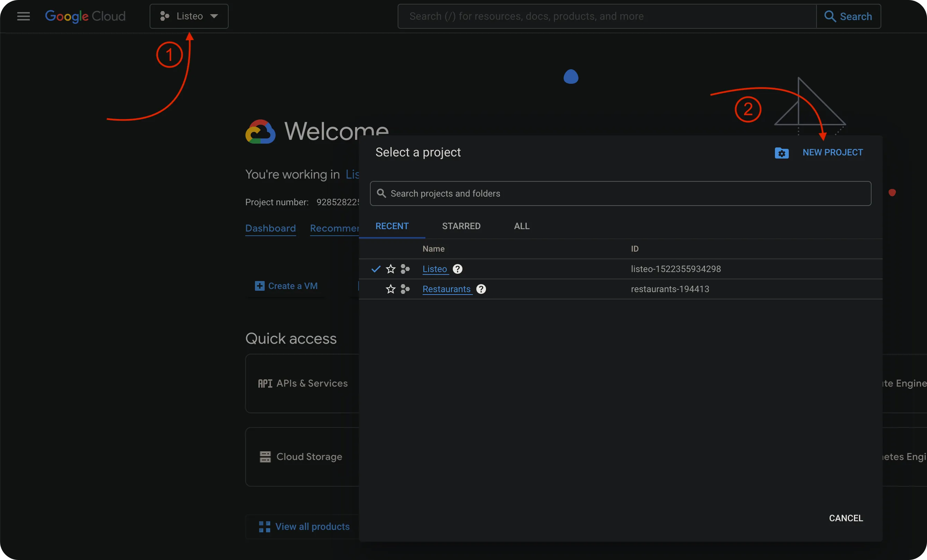Click the checkmark beside Listeo row
This screenshot has height=560, width=927.
pyautogui.click(x=376, y=269)
